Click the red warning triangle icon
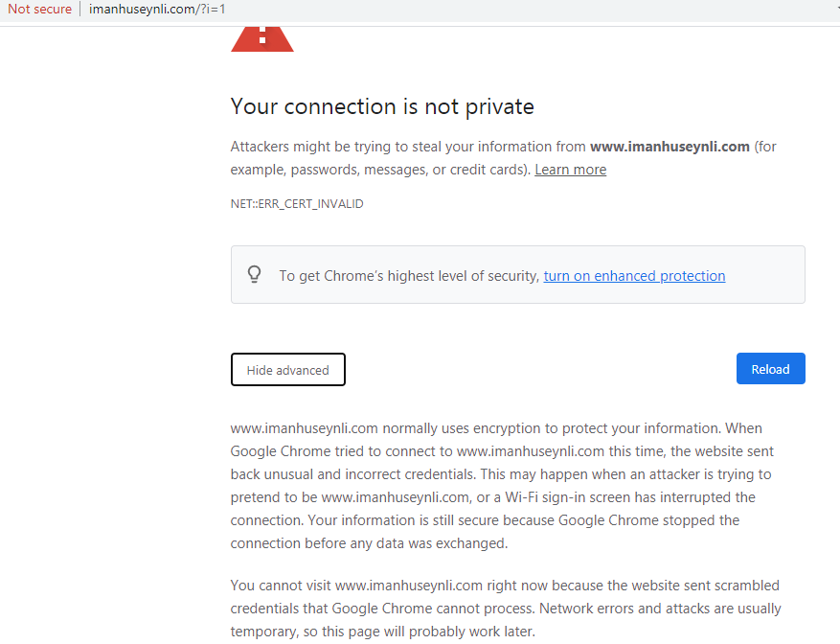This screenshot has width=840, height=644. click(x=261, y=38)
